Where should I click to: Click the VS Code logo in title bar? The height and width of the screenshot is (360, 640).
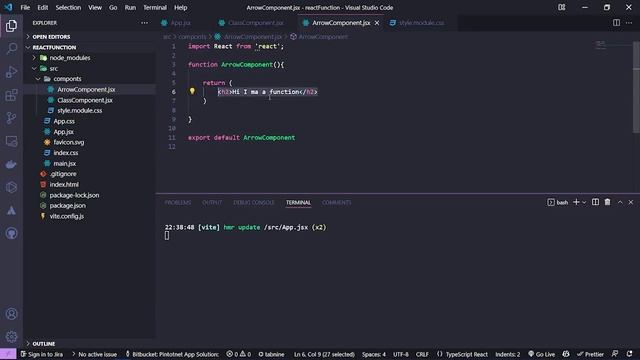(8, 7)
